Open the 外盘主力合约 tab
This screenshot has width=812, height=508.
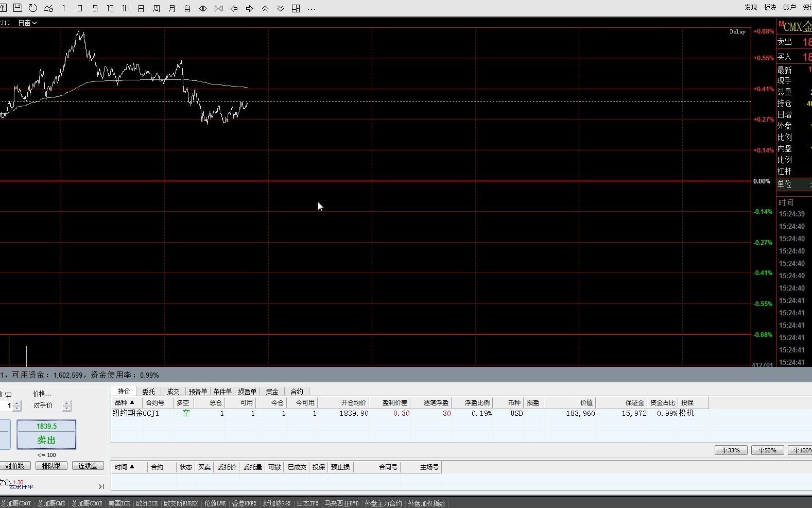point(383,503)
